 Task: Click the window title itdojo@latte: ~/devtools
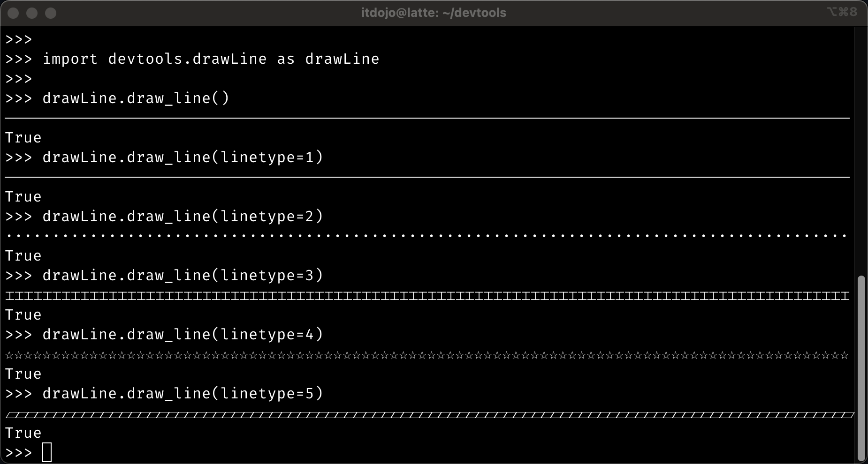434,13
